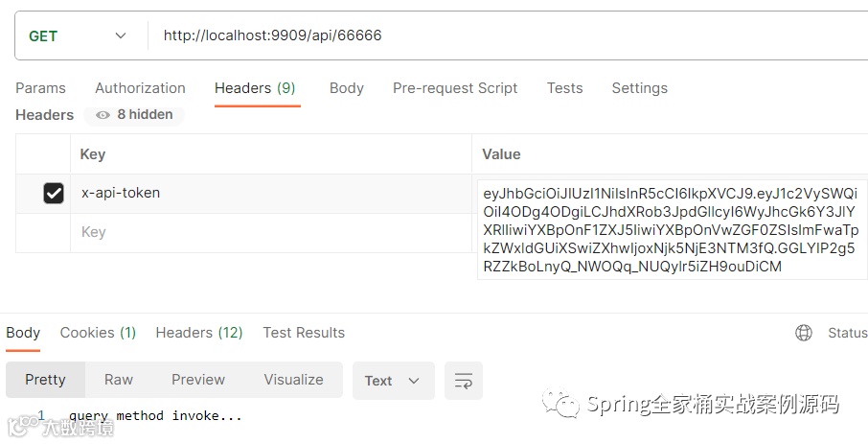The width and height of the screenshot is (868, 444).
Task: Open the response Cookies (1) tab
Action: point(98,333)
